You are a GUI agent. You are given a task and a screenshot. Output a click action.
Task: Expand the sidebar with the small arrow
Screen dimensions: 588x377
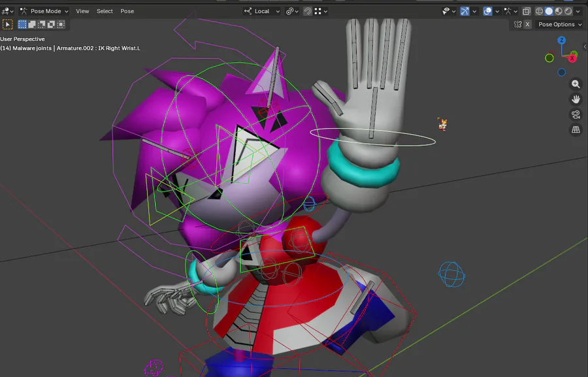coord(585,46)
